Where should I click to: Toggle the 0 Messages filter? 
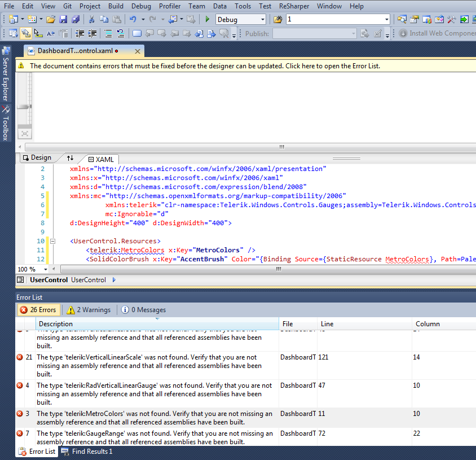point(143,310)
